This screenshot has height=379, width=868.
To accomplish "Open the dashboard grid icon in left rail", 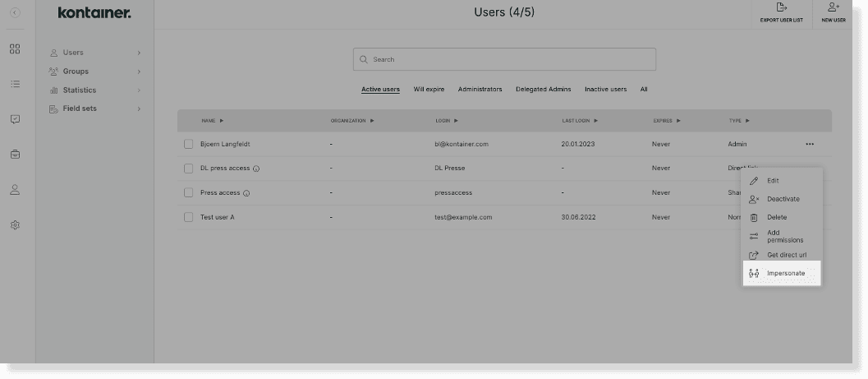I will coord(15,49).
